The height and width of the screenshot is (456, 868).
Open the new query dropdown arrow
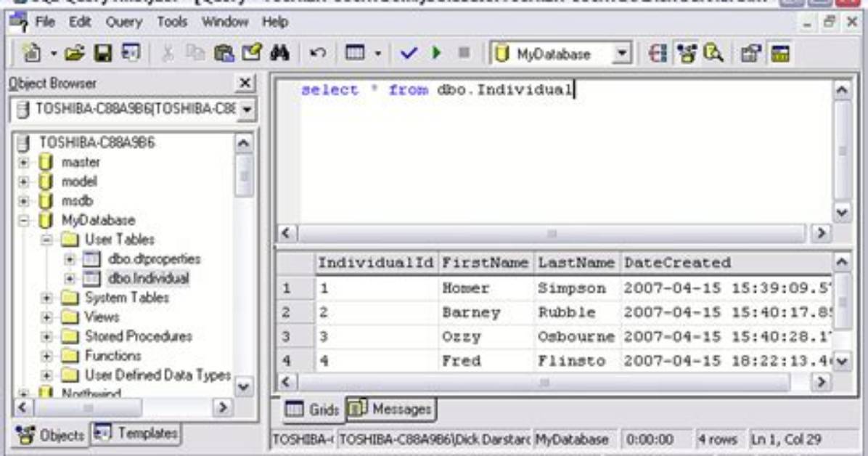[54, 54]
